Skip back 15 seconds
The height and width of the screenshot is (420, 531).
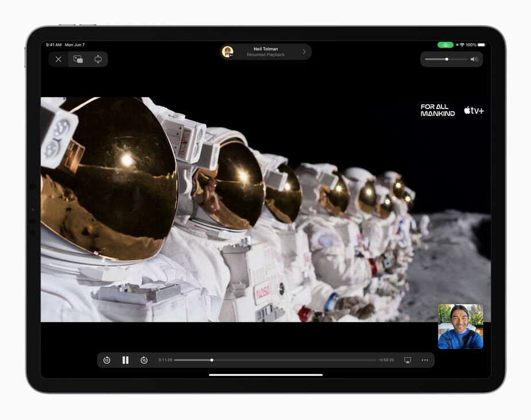[106, 360]
